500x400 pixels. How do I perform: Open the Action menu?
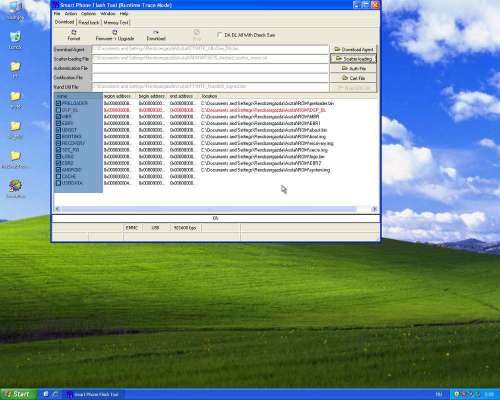point(71,14)
